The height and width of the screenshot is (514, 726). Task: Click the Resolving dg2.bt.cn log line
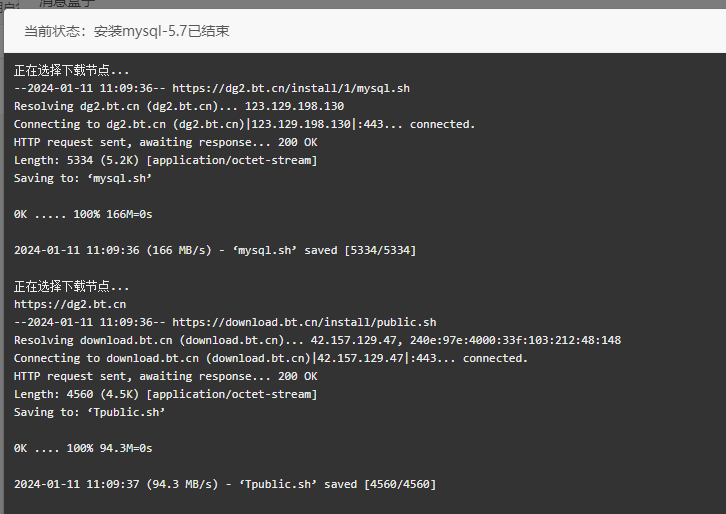pos(179,106)
